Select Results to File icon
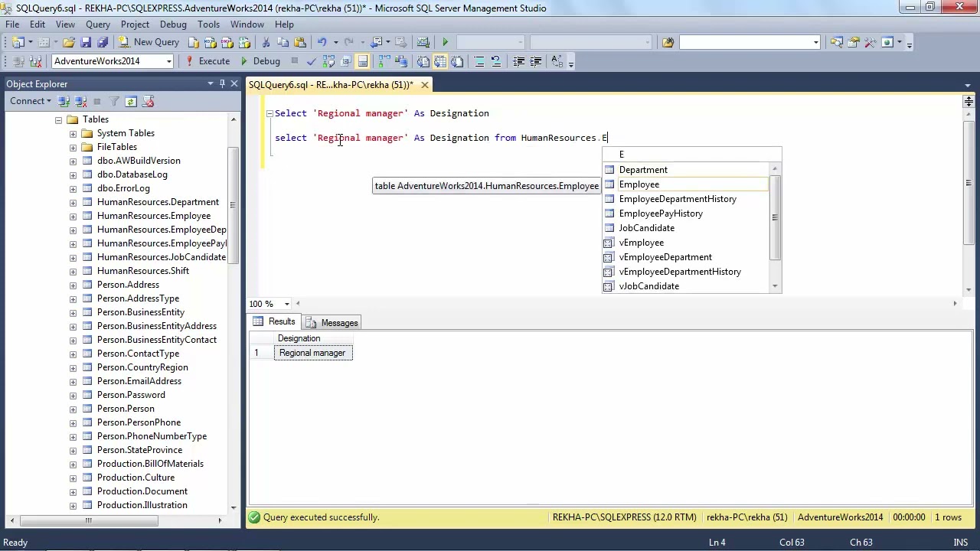Screen dimensions: 980x551 coord(457,61)
